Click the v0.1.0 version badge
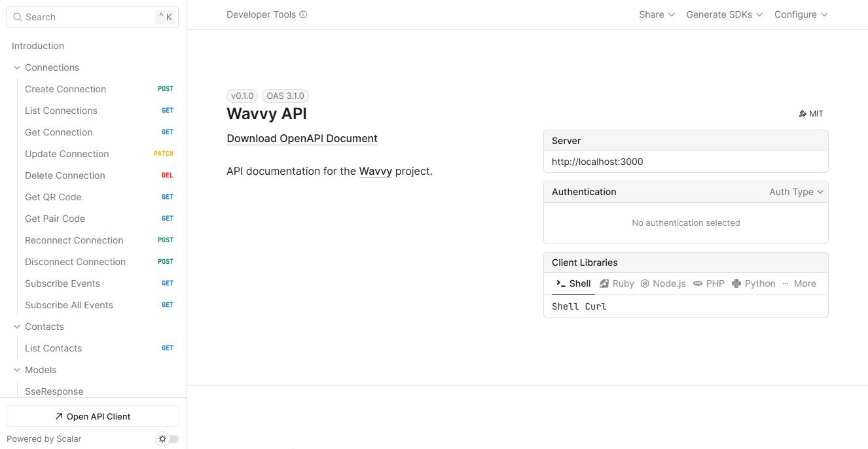Image resolution: width=868 pixels, height=449 pixels. (x=242, y=96)
